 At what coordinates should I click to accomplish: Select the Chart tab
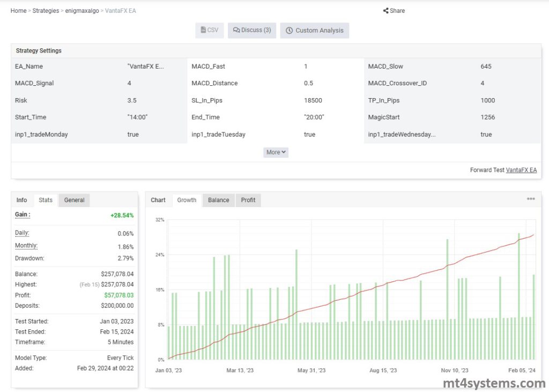pos(158,199)
